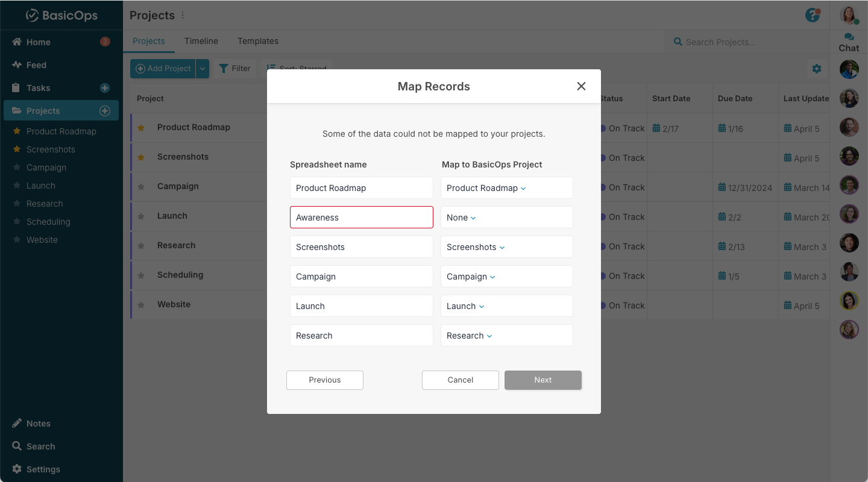Click the Awareness spreadsheet name field
This screenshot has height=482, width=868.
coord(362,218)
